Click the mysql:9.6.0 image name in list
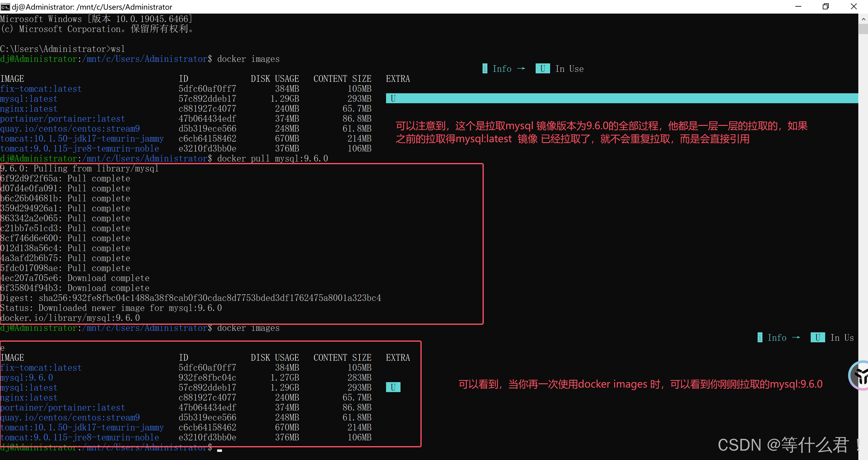The width and height of the screenshot is (868, 460). 27,377
